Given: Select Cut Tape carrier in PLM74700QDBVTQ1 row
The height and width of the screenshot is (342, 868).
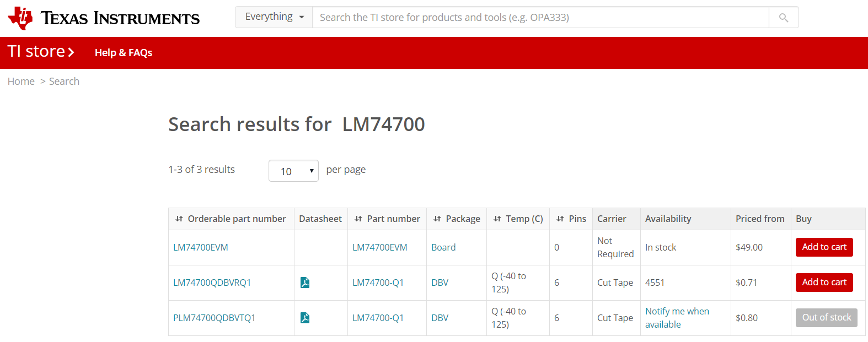Looking at the screenshot, I should pyautogui.click(x=615, y=318).
